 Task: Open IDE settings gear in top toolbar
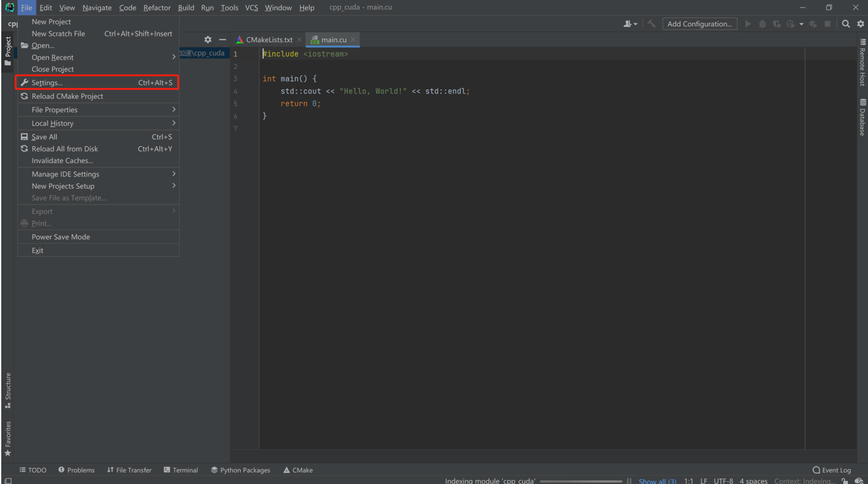[860, 24]
